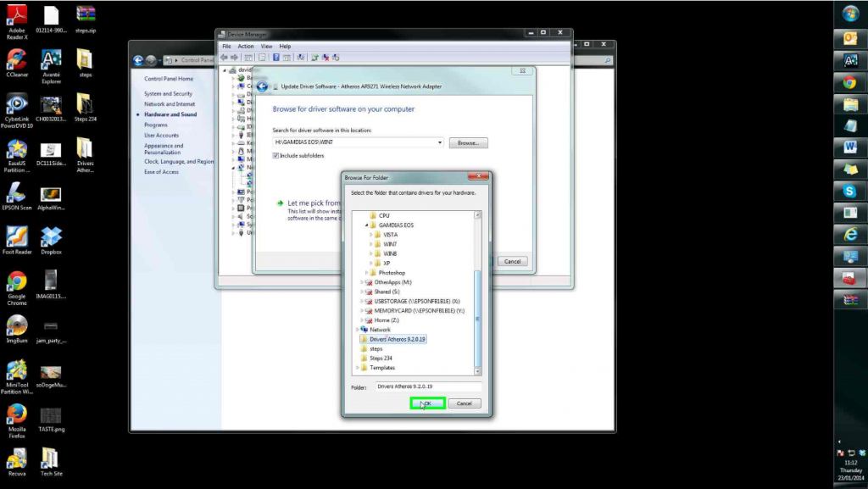Expand the WIN7 folder node
868x489 pixels.
(371, 244)
